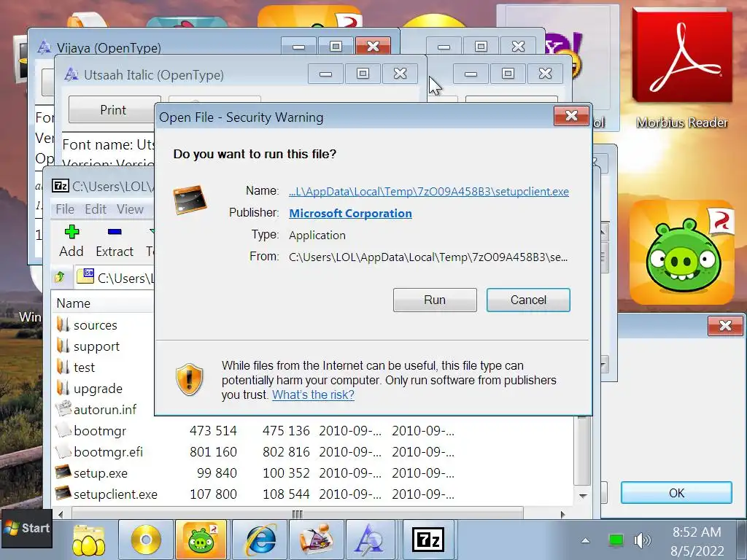Launch Internet Explorer from the taskbar
Screen dimensions: 747x560
260,540
